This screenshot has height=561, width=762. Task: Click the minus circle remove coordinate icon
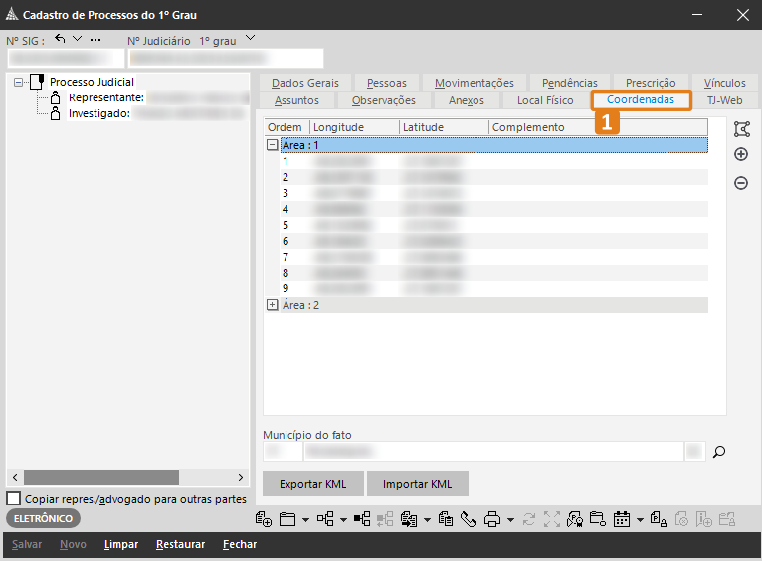741,183
